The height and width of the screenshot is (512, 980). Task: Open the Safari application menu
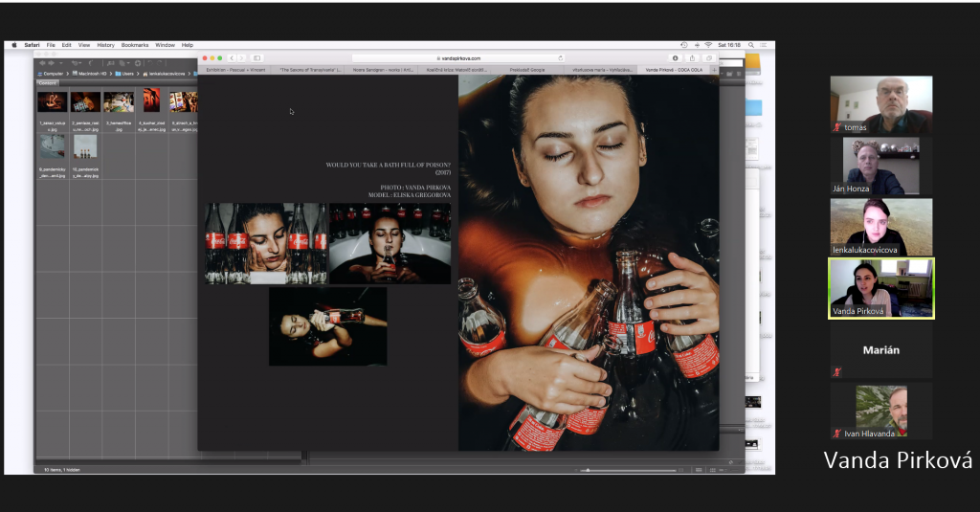click(x=32, y=45)
